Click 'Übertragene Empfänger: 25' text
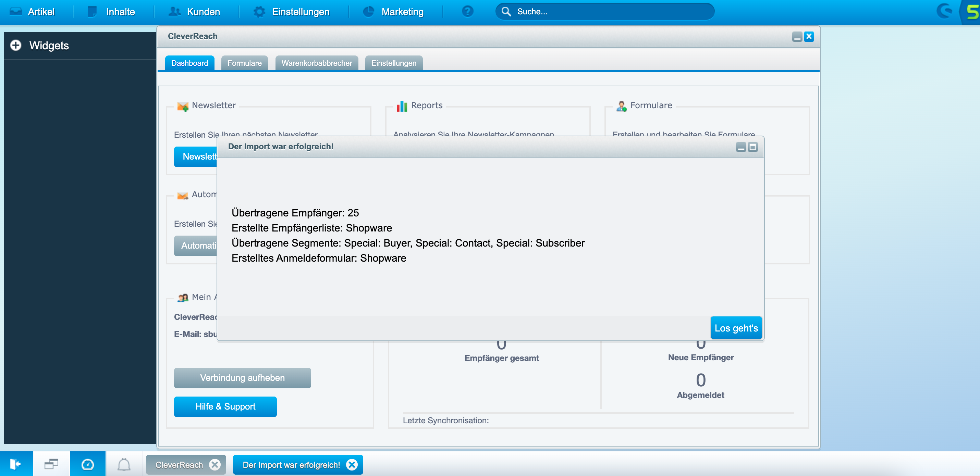The image size is (980, 476). pyautogui.click(x=295, y=213)
